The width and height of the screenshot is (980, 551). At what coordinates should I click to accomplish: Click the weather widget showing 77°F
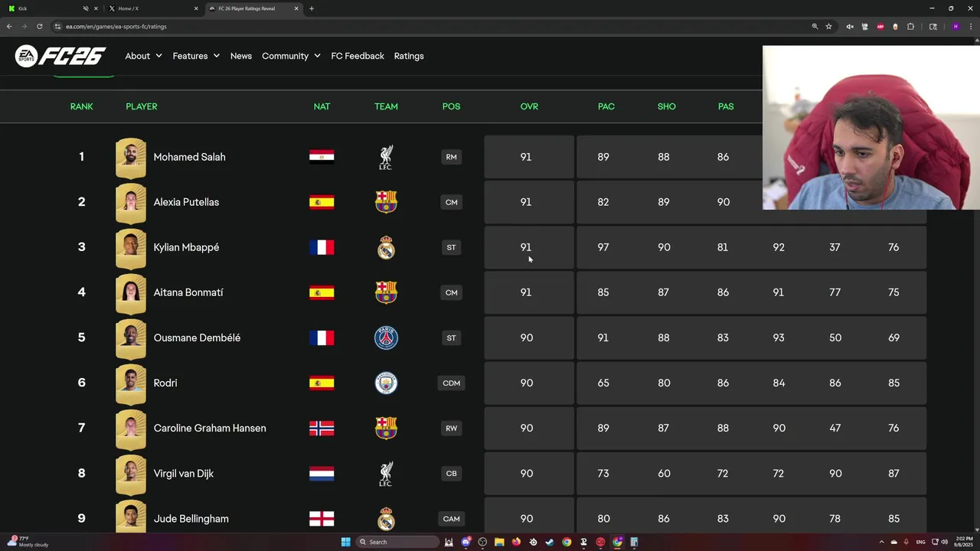click(29, 542)
